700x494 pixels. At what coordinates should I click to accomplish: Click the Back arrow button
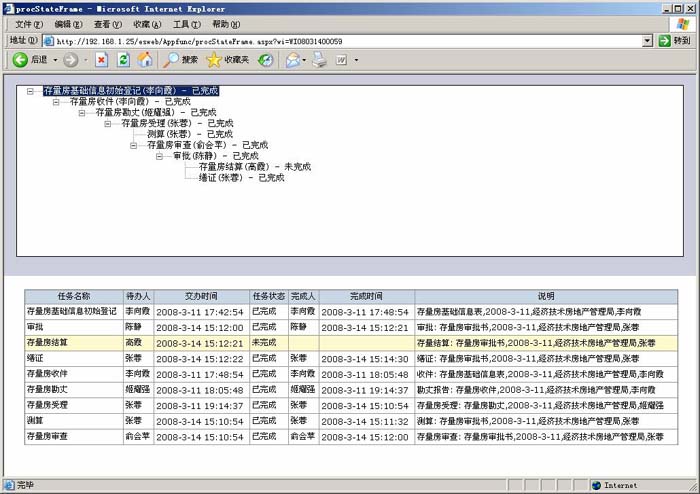tap(20, 60)
